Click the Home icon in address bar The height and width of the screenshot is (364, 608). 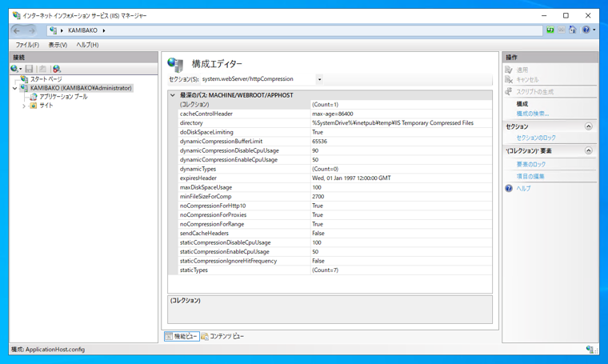(572, 30)
